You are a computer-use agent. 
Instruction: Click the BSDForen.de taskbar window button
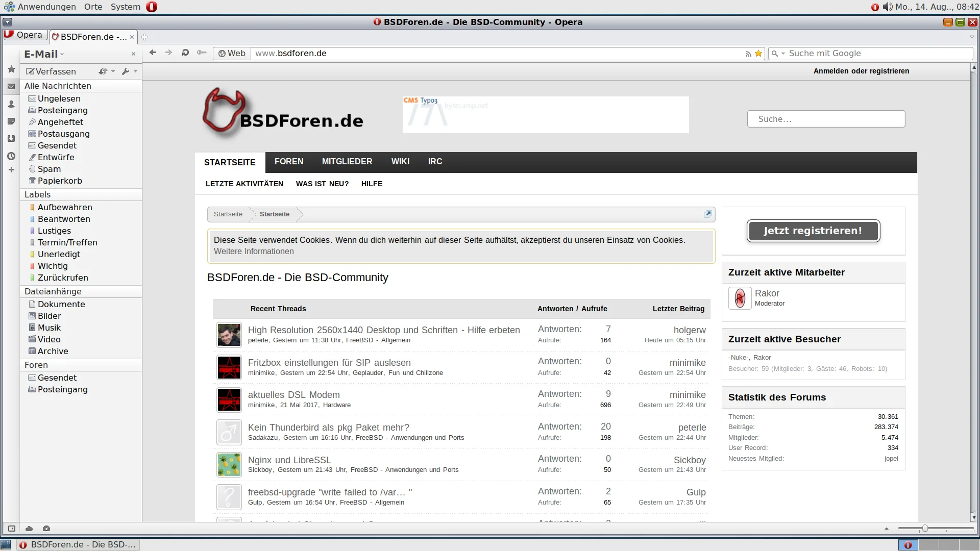[x=78, y=544]
